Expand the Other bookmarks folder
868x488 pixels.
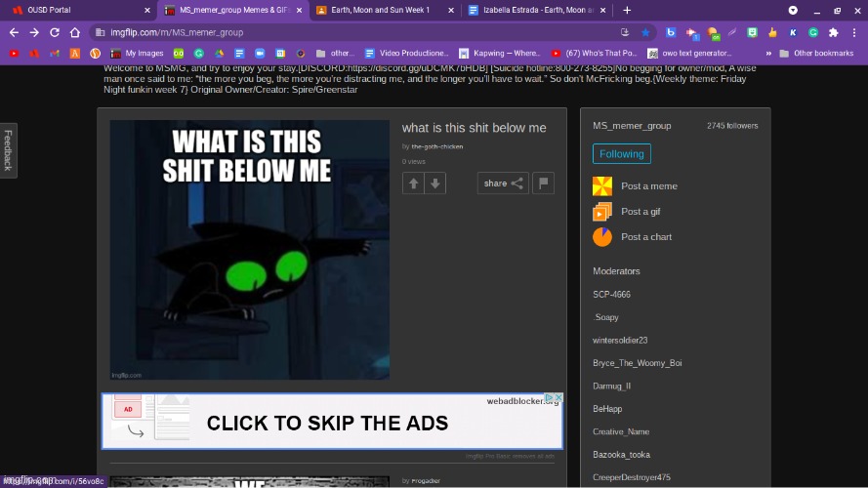[816, 53]
